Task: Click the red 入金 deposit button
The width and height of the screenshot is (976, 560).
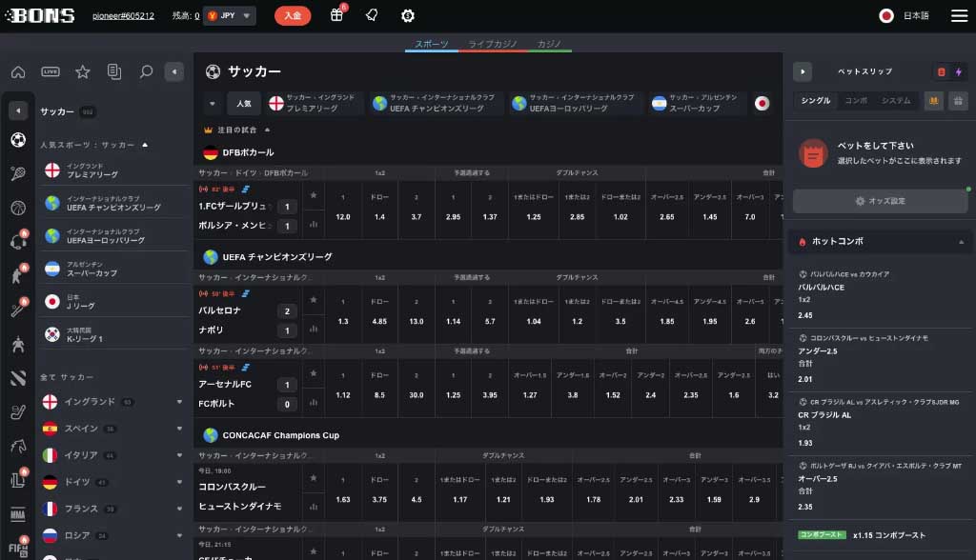Action: [x=293, y=15]
